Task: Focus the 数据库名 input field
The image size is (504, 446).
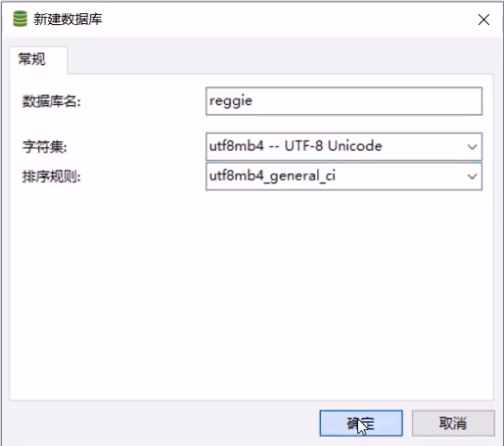Action: click(344, 101)
